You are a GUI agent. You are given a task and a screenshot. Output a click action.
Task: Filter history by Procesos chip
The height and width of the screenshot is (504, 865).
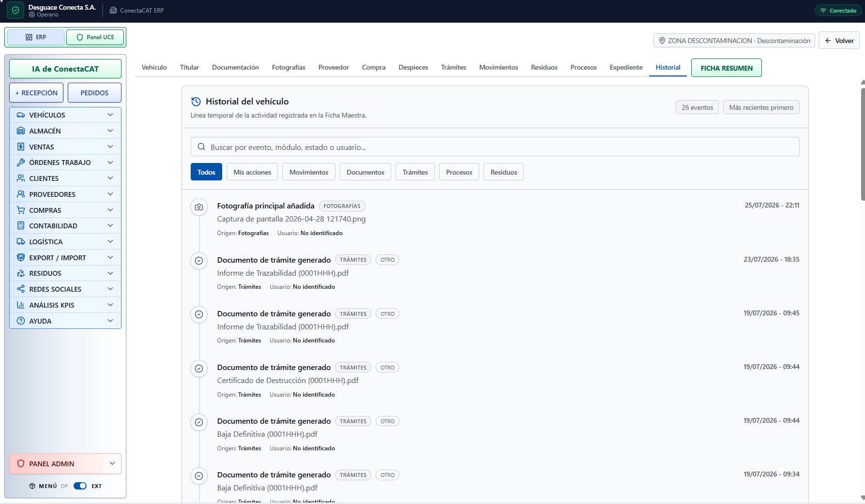(x=459, y=172)
